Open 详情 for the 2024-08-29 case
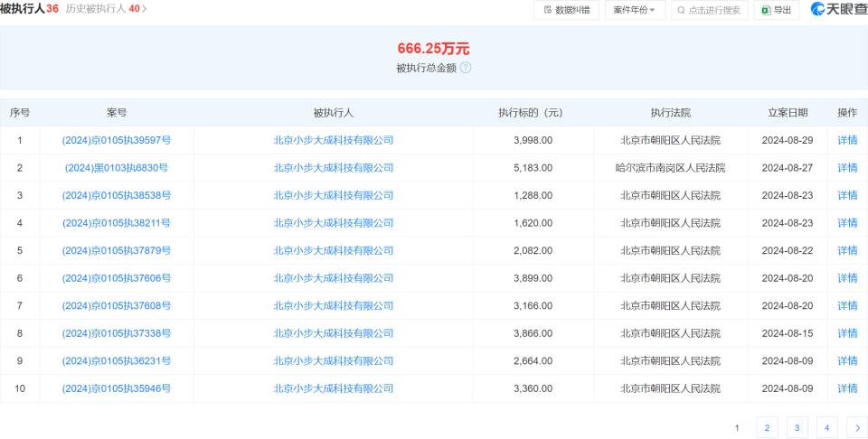 point(847,140)
